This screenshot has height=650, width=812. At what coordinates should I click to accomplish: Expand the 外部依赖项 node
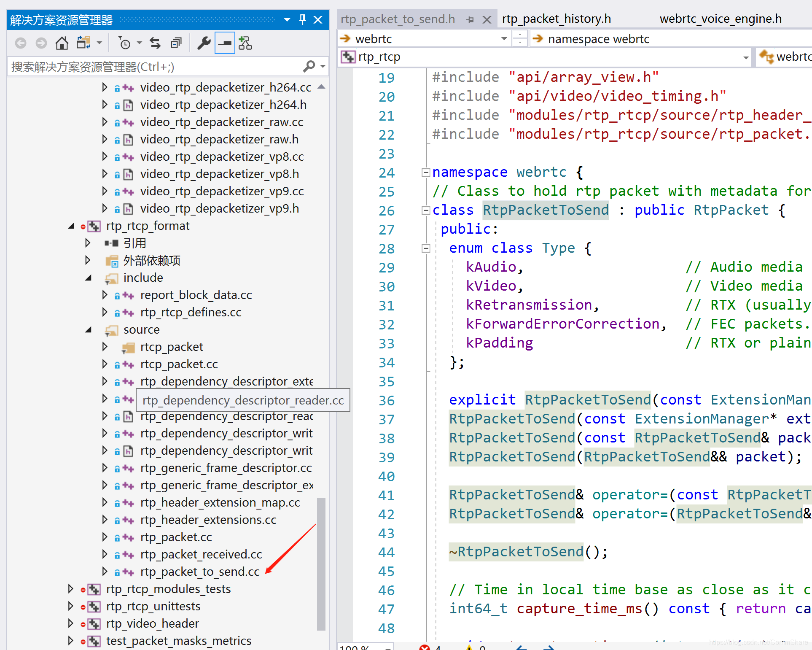(88, 260)
